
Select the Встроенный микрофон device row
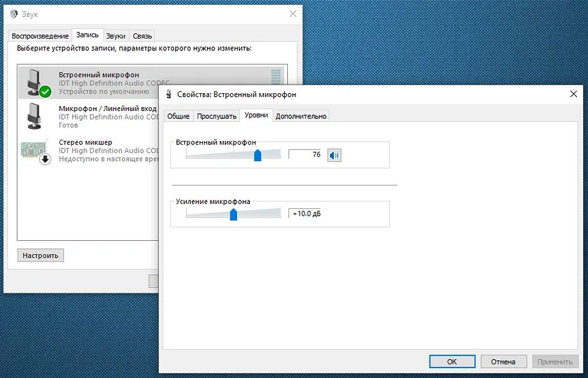[x=152, y=83]
